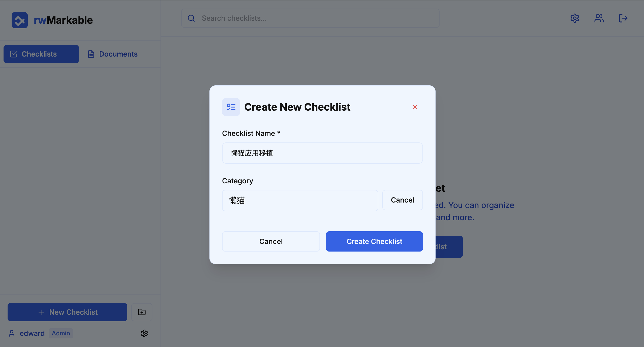Viewport: 644px width, 347px height.
Task: Click the Category label
Action: (x=237, y=181)
